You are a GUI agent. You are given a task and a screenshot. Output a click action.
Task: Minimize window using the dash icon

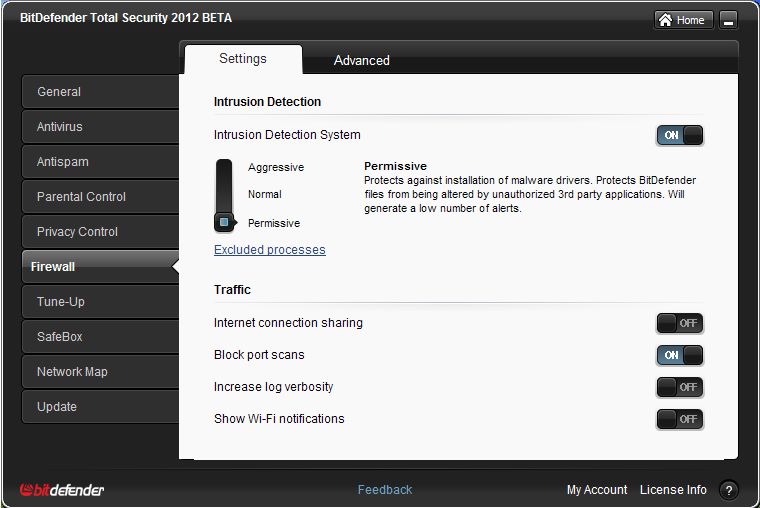(728, 20)
